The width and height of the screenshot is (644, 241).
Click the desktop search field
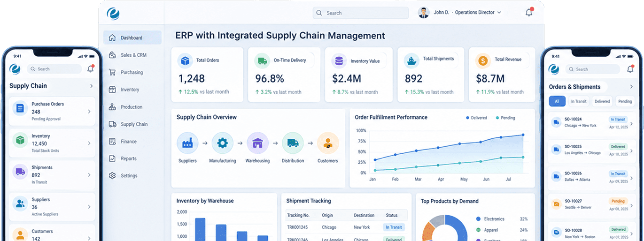click(361, 13)
